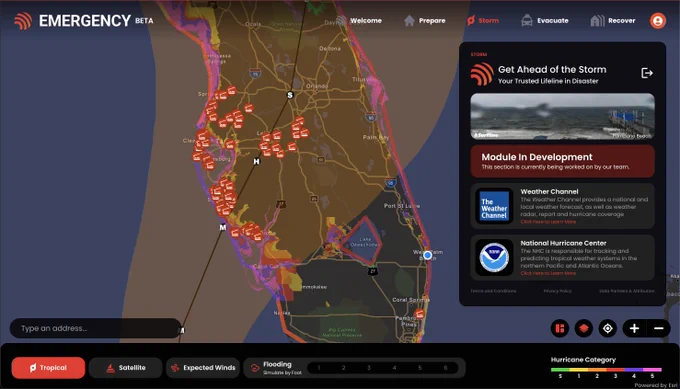680x389 pixels.
Task: Open the National Hurricane Center card title
Action: click(x=563, y=243)
